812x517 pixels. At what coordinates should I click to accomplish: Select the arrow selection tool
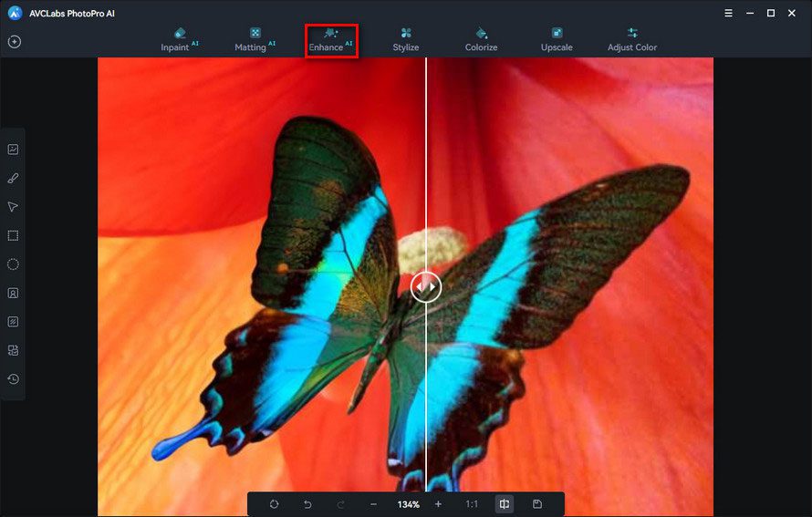(13, 207)
